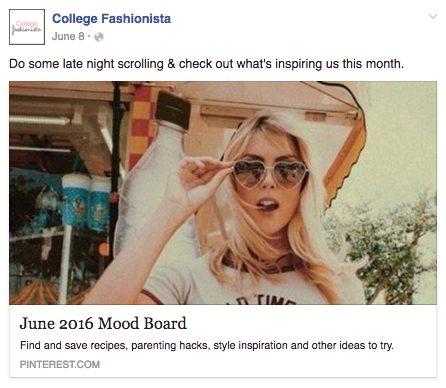446x388 pixels.
Task: Click the white link card area below photo
Action: point(223,341)
